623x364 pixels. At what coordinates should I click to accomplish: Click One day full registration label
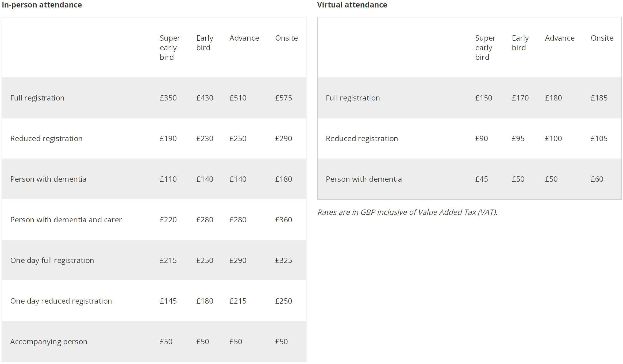52,260
